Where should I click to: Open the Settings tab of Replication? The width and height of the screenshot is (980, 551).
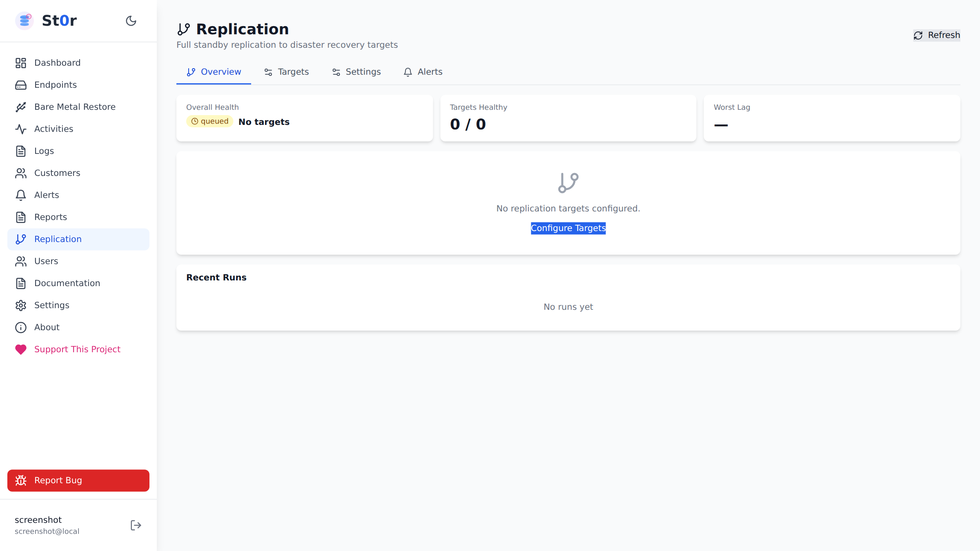pos(363,71)
